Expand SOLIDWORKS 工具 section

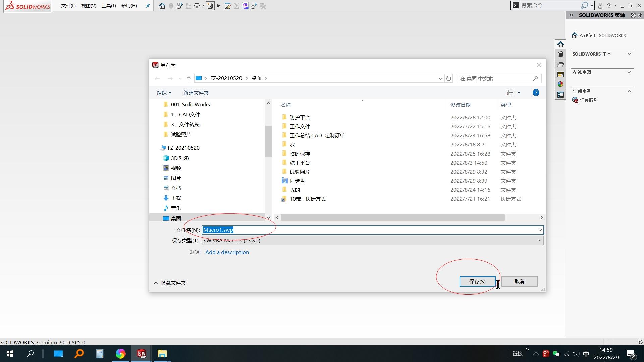click(629, 54)
